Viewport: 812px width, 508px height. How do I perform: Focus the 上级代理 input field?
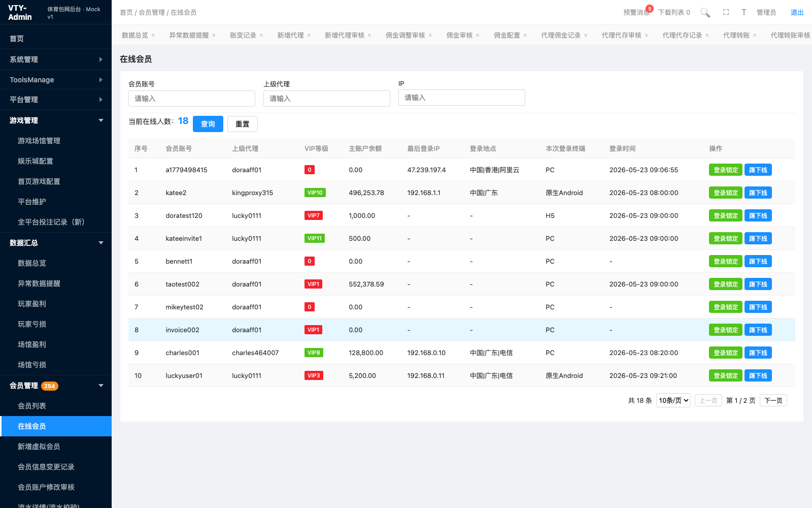pyautogui.click(x=327, y=99)
